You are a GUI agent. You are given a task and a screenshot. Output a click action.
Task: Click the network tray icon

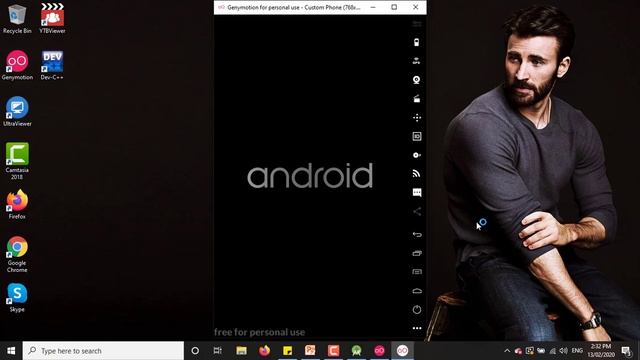click(553, 351)
